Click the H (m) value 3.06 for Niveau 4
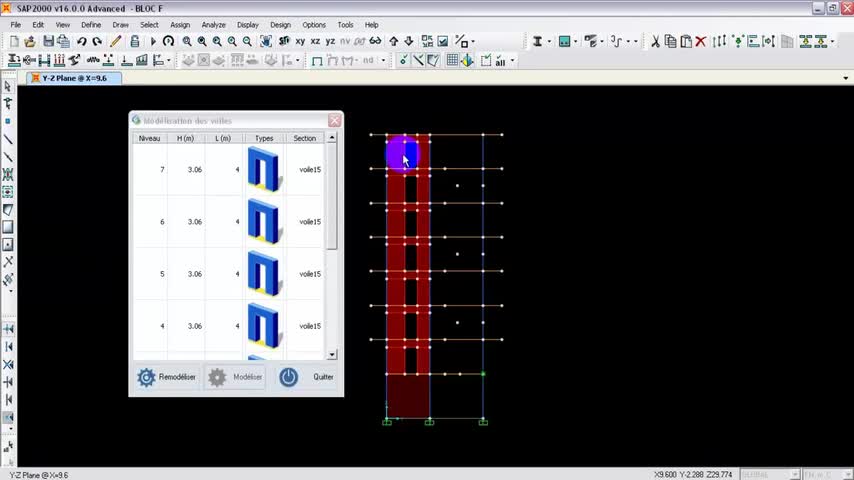Screen dimensions: 854x480 (x=195, y=326)
